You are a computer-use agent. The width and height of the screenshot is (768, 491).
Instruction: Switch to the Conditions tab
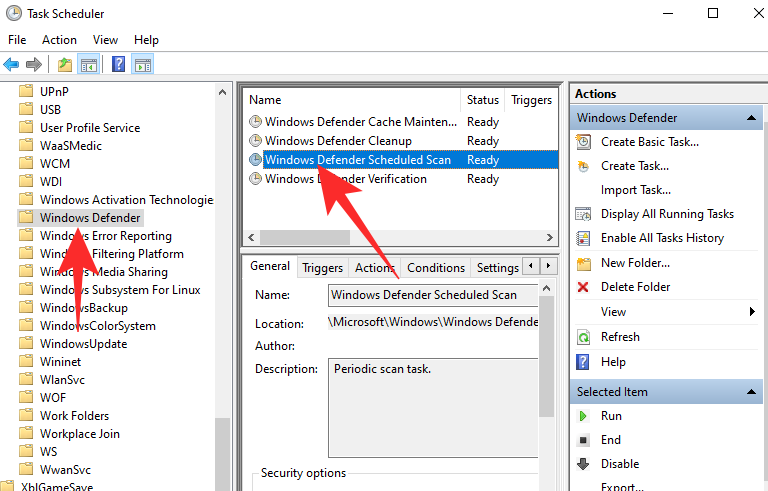point(436,268)
